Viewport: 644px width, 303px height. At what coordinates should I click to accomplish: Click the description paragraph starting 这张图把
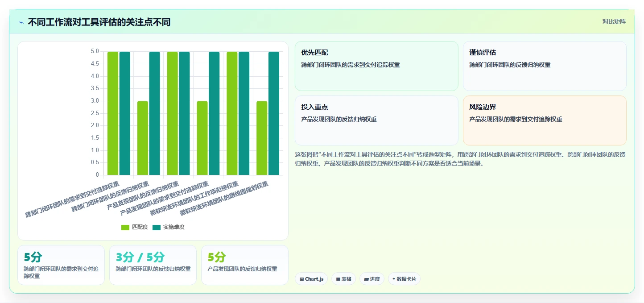[x=460, y=159]
